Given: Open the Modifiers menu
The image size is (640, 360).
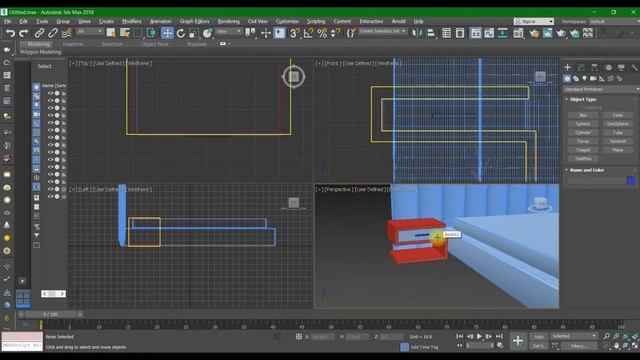Looking at the screenshot, I should point(131,21).
